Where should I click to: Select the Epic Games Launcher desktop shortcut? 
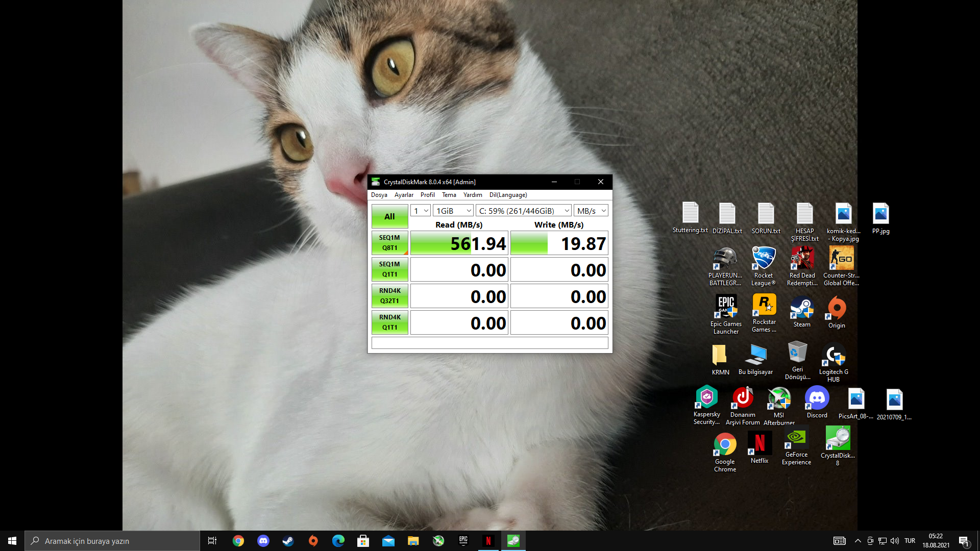tap(726, 314)
